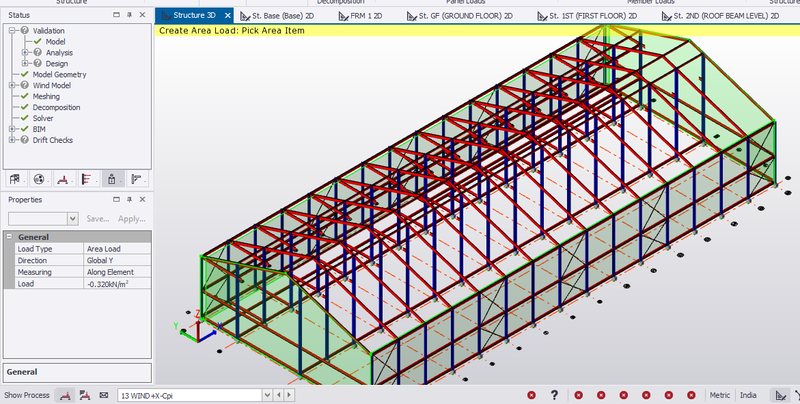This screenshot has width=800, height=404.
Task: Click the Load Type property label
Action: coord(35,248)
